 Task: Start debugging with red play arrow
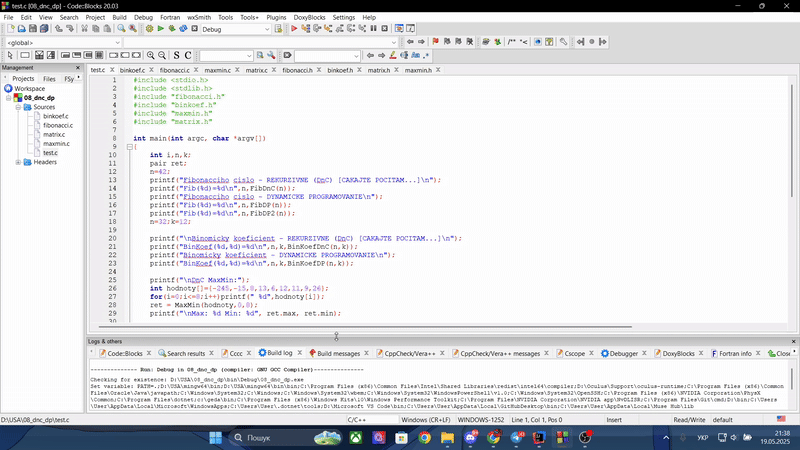click(x=294, y=29)
